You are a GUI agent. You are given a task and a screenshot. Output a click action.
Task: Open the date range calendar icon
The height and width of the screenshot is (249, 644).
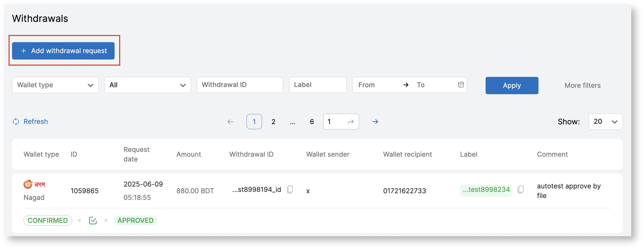(x=461, y=85)
